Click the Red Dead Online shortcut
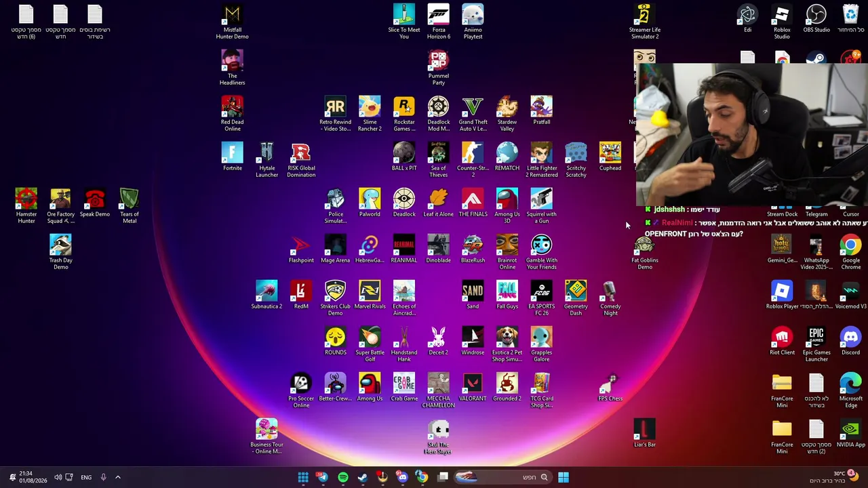 click(x=233, y=114)
